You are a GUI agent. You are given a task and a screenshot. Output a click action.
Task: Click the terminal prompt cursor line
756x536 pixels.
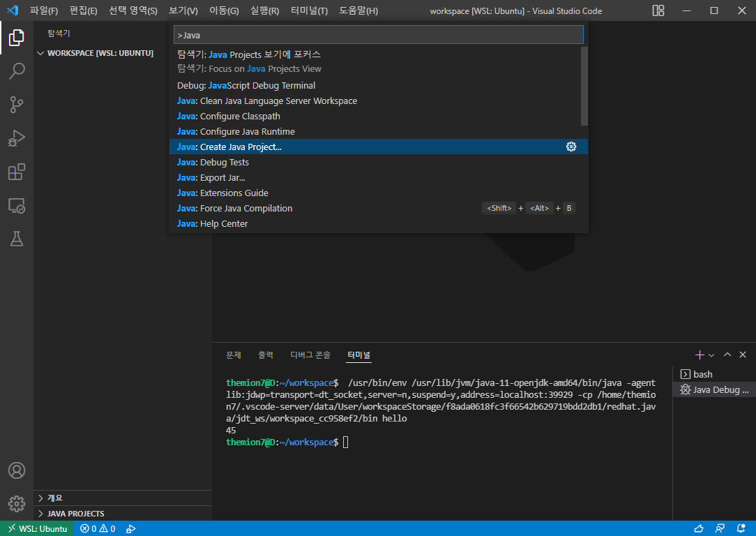point(345,442)
